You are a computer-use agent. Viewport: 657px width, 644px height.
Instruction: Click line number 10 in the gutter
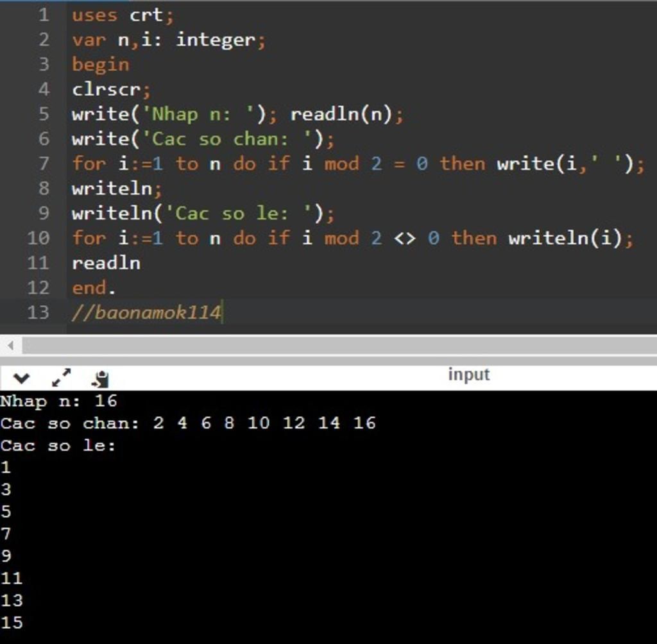point(38,238)
